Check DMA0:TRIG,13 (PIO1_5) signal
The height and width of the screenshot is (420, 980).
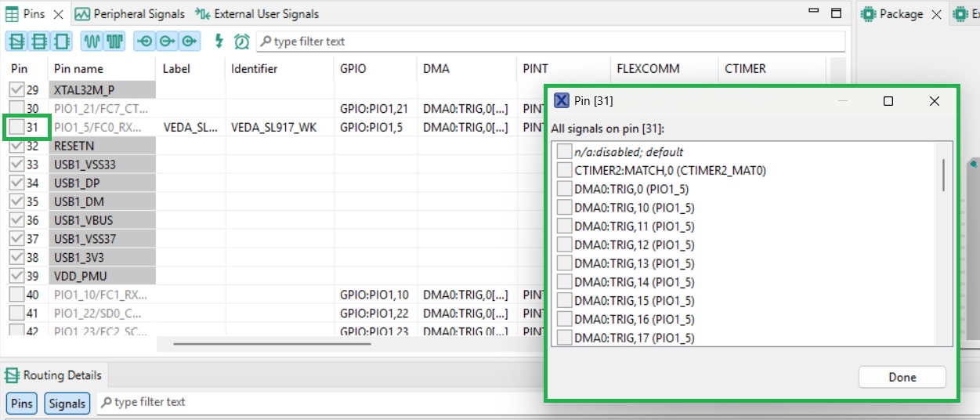pos(564,263)
